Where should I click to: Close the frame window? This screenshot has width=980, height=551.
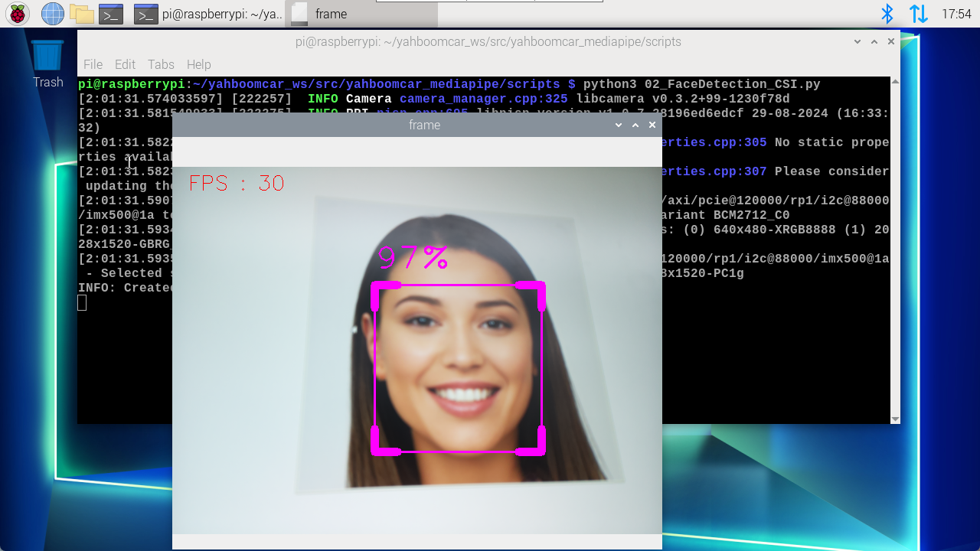652,125
